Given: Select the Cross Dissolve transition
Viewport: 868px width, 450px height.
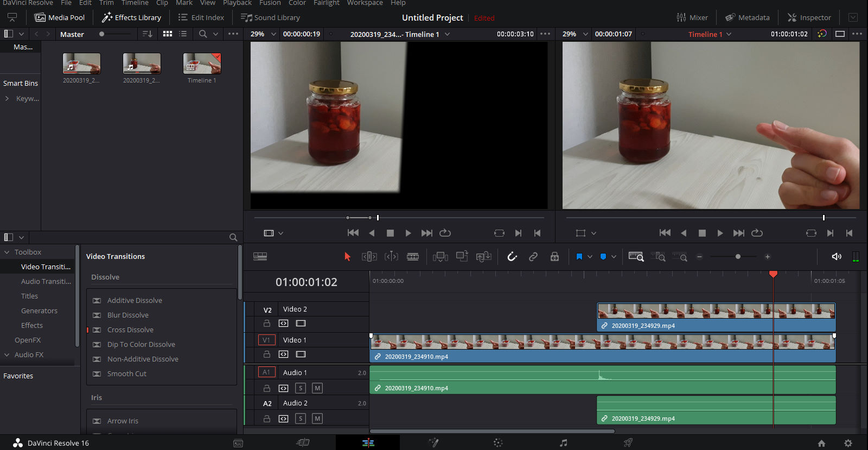Looking at the screenshot, I should [130, 329].
